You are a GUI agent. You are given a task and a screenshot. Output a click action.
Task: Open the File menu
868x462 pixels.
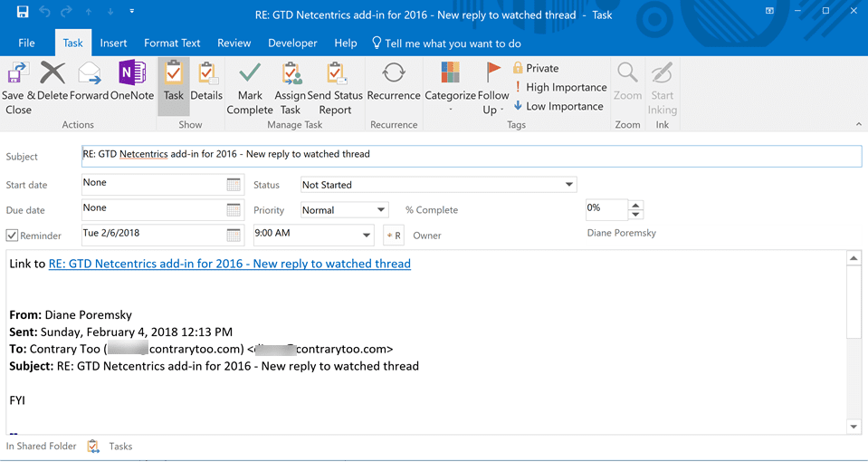[x=26, y=43]
